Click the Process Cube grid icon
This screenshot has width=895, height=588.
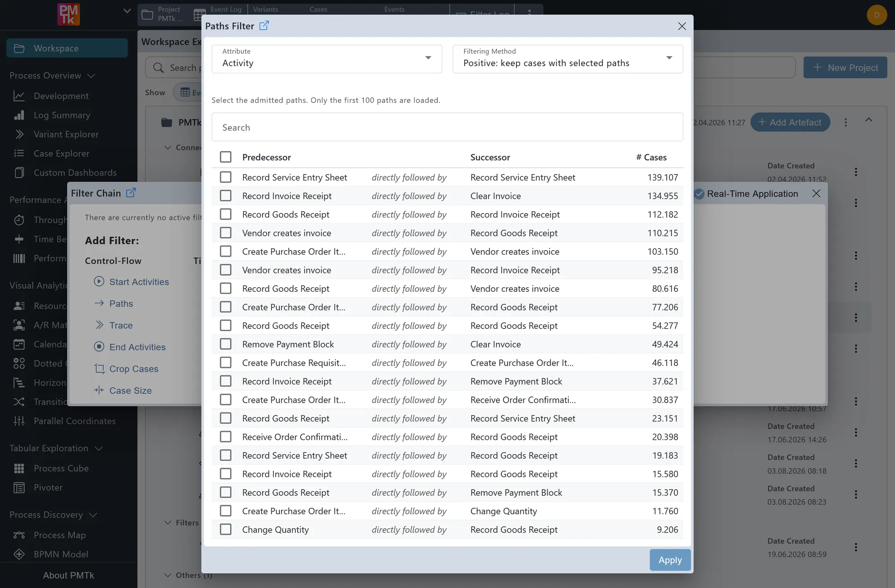[x=19, y=469]
